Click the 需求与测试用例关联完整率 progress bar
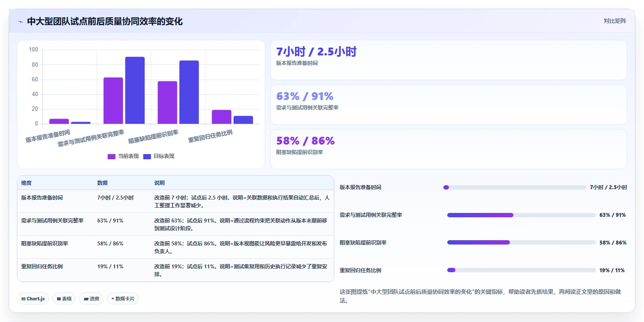The height and width of the screenshot is (322, 644). 522,215
